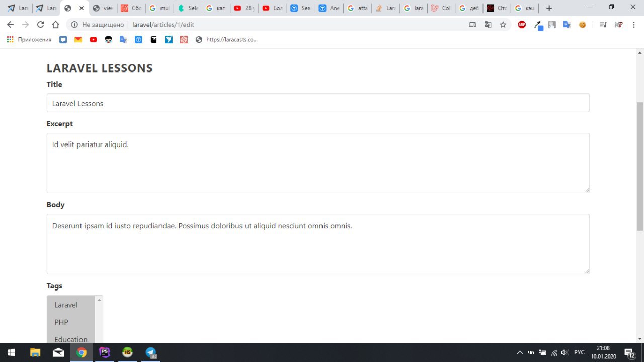644x362 pixels.
Task: Open the browser home page
Action: tap(56, 25)
